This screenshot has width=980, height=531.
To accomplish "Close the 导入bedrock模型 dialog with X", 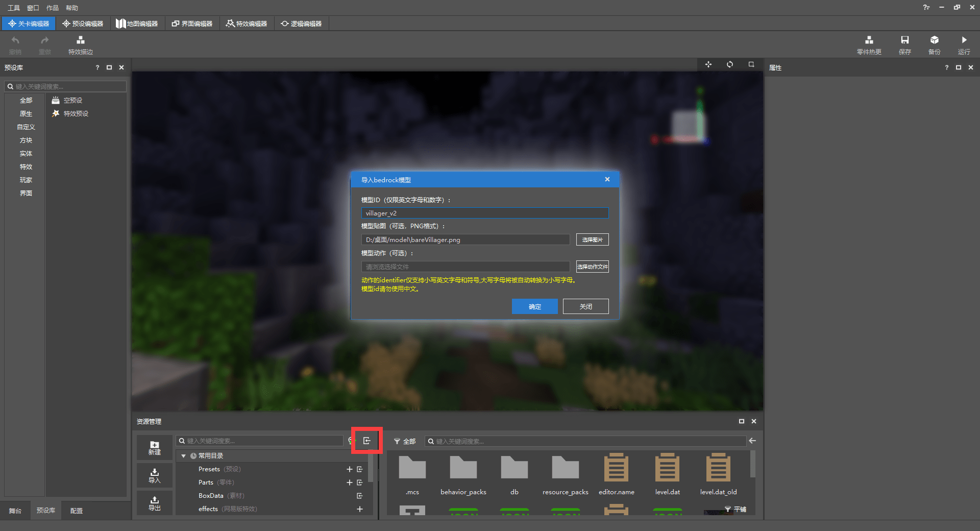I will [607, 179].
